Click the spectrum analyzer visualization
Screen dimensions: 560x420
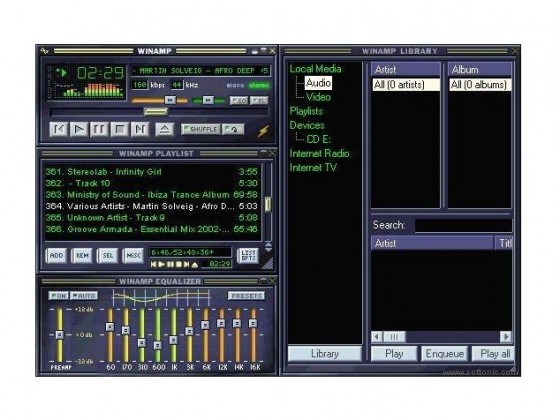coord(93,90)
